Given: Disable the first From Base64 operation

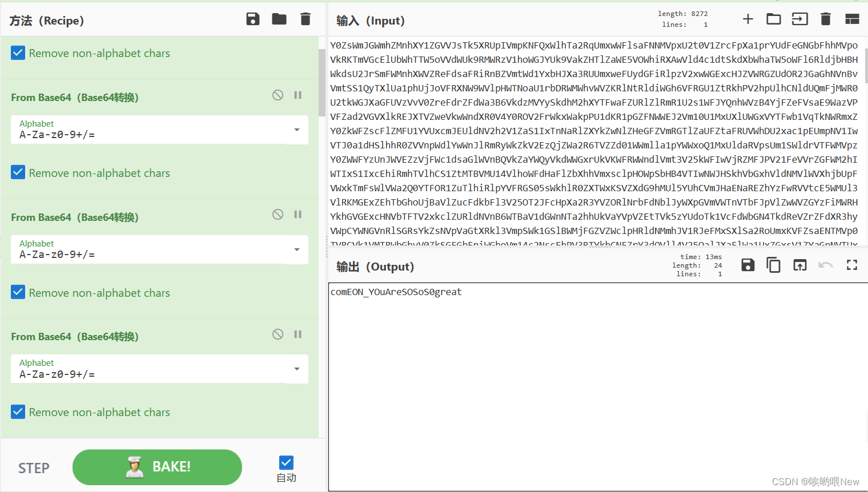Looking at the screenshot, I should (x=278, y=95).
